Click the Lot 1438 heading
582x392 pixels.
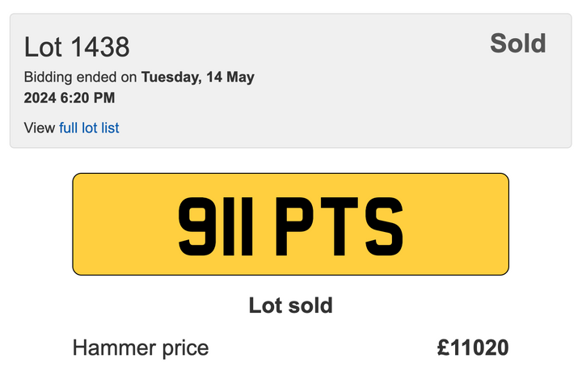click(x=77, y=47)
